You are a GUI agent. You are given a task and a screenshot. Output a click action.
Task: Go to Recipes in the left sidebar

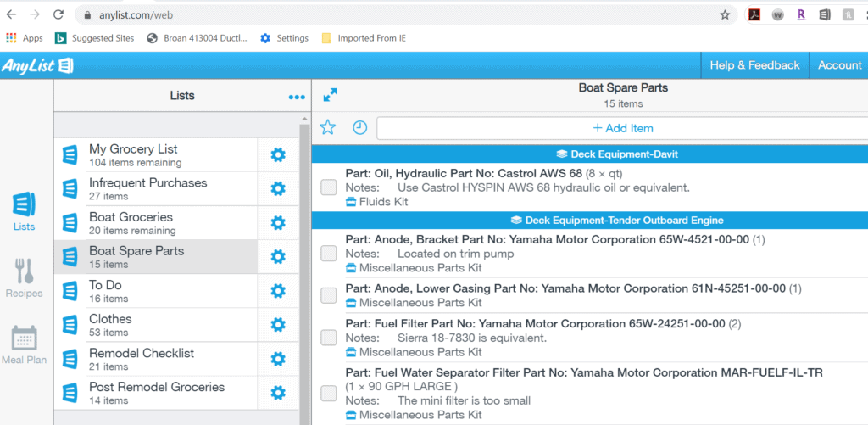(x=25, y=278)
